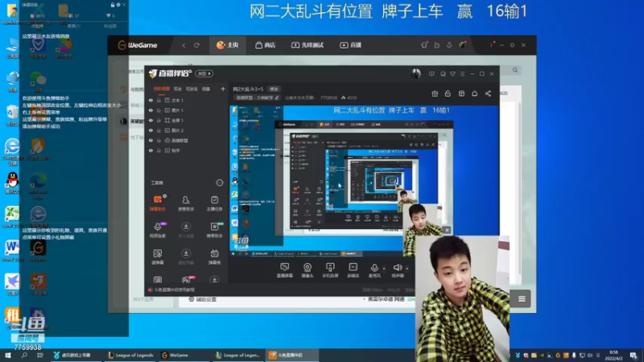Open feedback message icon in 直播伴侣 title bar
This screenshot has height=362, width=644.
pos(431,74)
